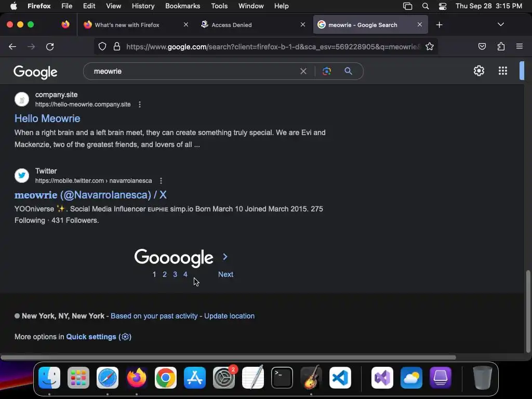List all tabs dropdown chevron

[x=500, y=24]
